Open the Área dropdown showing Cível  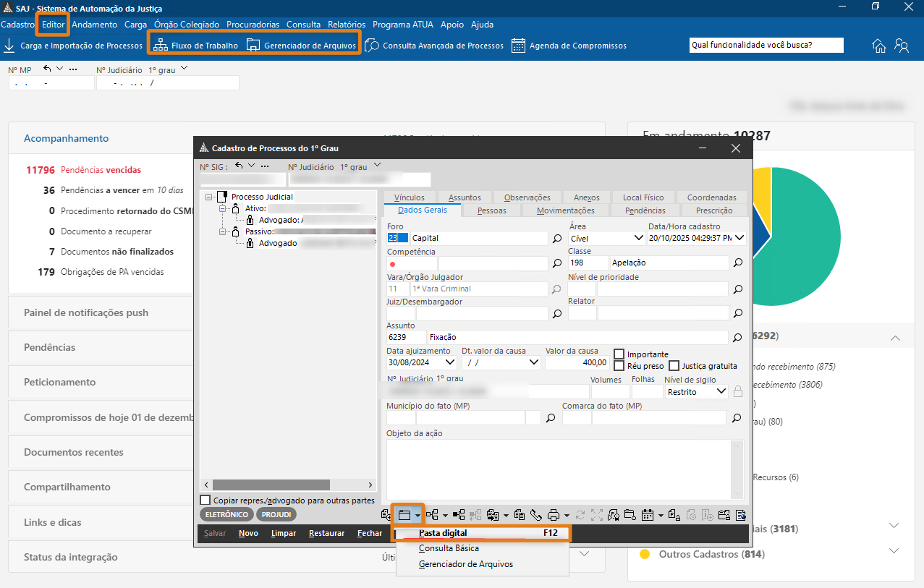click(x=639, y=238)
